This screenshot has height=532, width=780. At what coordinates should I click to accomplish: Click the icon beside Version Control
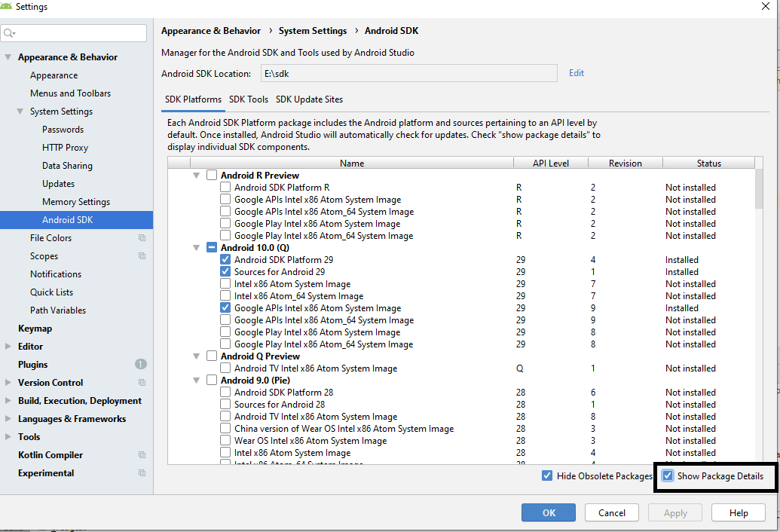[x=142, y=383]
